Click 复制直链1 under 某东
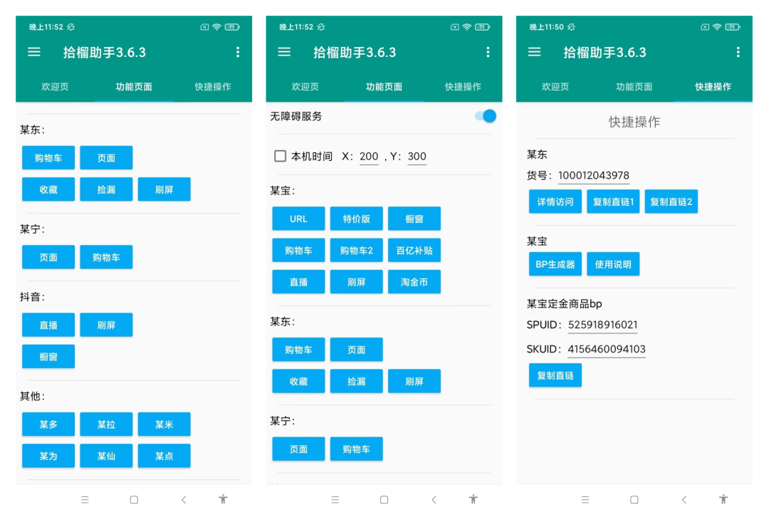This screenshot has height=532, width=769. [x=612, y=201]
